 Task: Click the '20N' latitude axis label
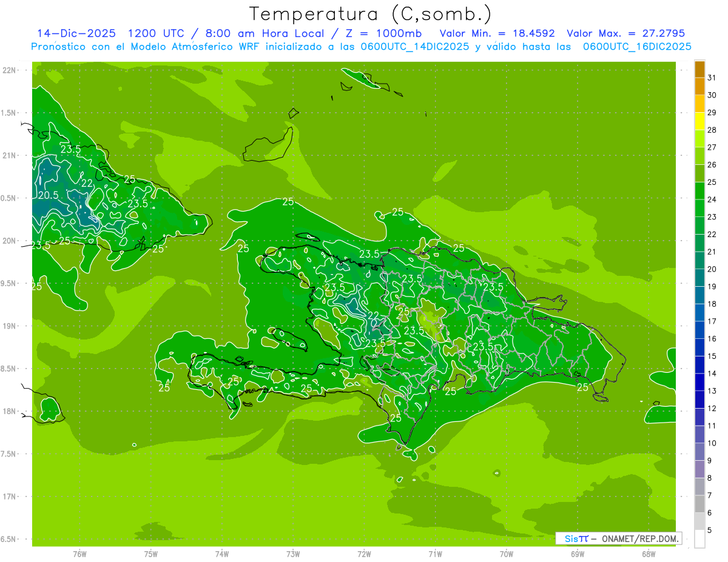[10, 241]
